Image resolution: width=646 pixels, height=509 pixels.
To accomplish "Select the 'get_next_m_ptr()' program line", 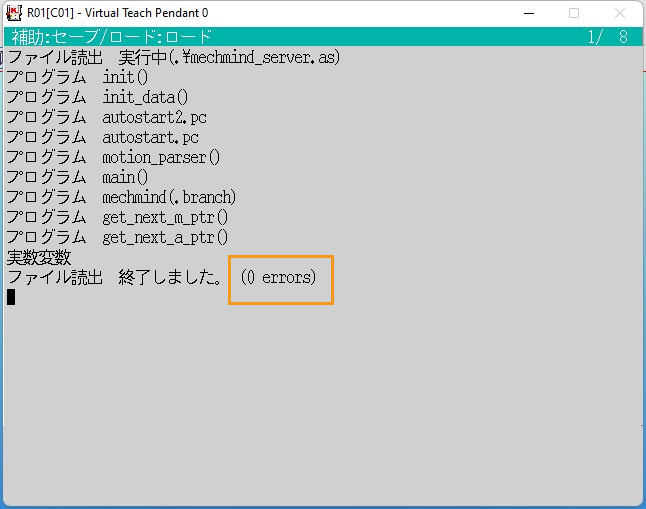I will point(117,217).
